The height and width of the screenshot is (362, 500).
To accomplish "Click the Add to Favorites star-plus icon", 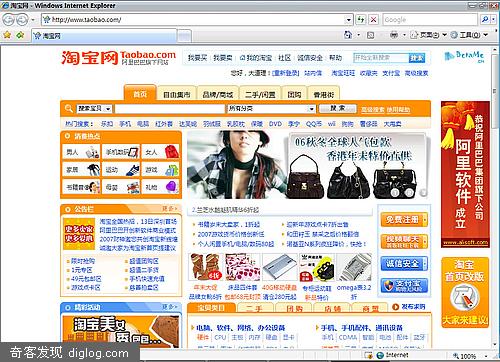I will (x=21, y=35).
